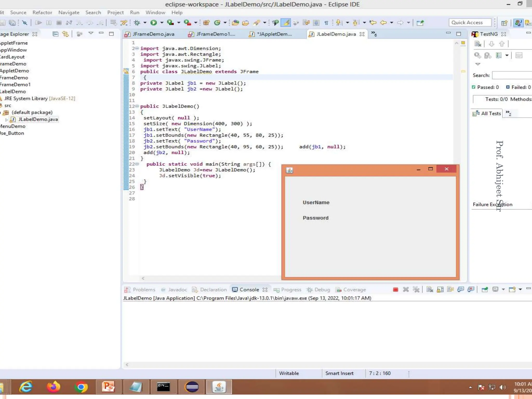Fold the JLabelDemo constructor at line 12

click(137, 106)
